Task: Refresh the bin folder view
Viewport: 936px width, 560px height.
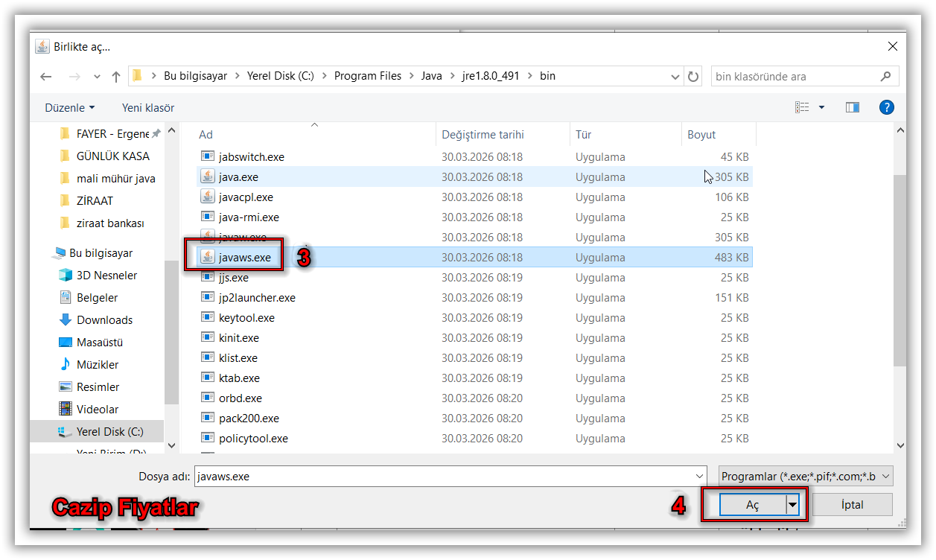Action: pos(693,76)
